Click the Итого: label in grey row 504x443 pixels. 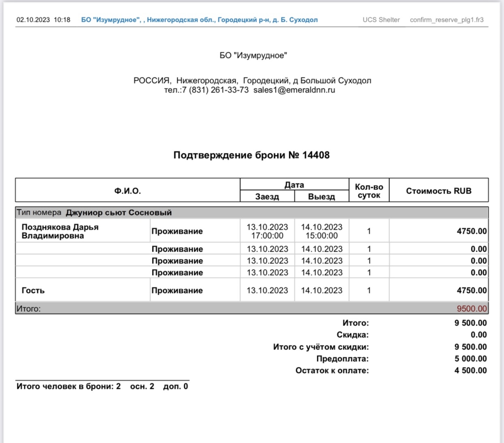pos(29,308)
